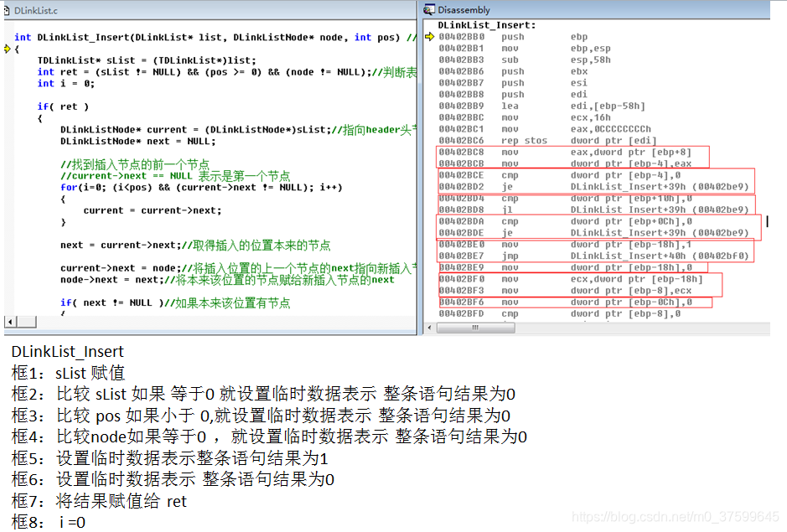This screenshot has height=532, width=787.
Task: Click the '框1: sList 赋值' note line
Action: click(68, 373)
